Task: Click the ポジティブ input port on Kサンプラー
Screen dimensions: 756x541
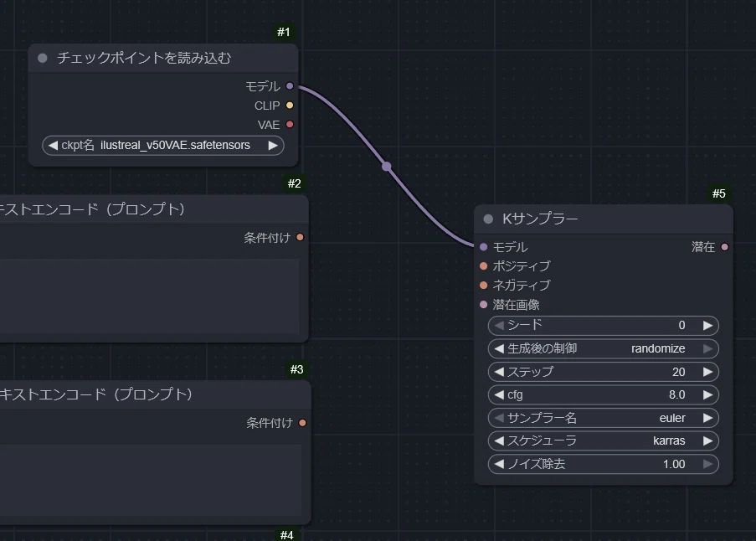Action: (484, 266)
